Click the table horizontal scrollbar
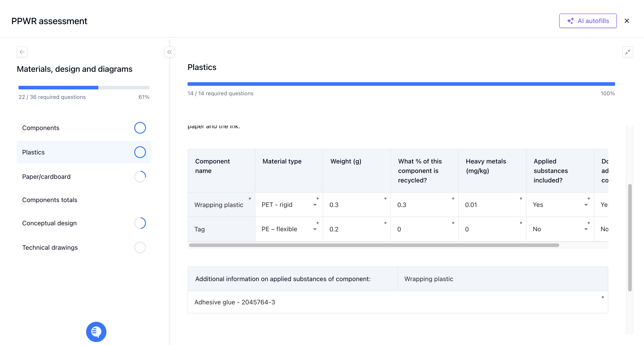Screen dimensions: 644x345 click(x=374, y=245)
